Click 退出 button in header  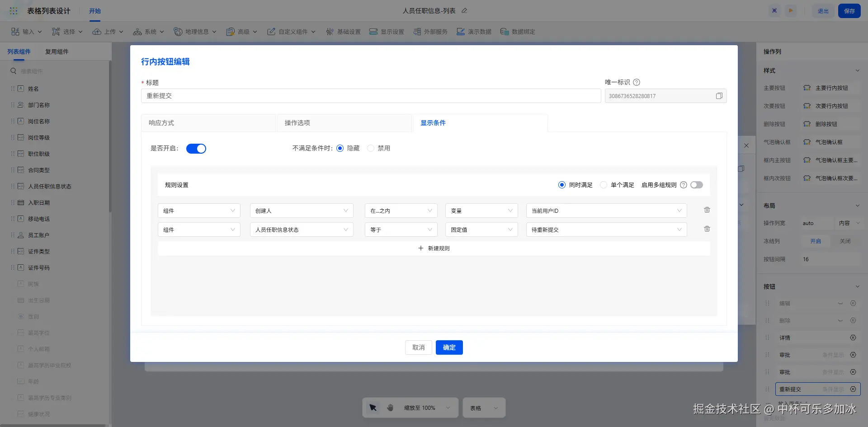[x=823, y=11]
